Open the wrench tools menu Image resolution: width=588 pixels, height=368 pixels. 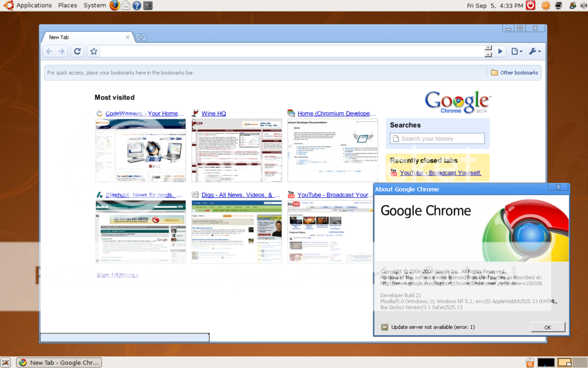(x=535, y=51)
